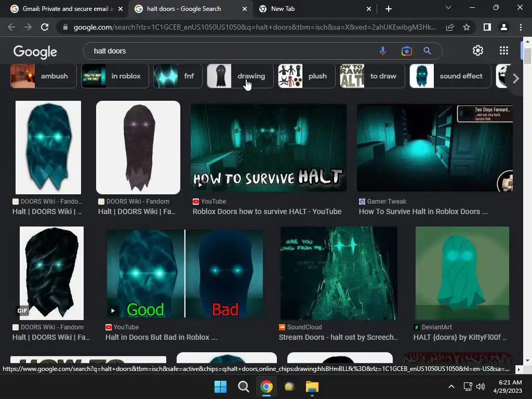Select the halt doors - Google Search tab
The image size is (532, 399).
191,9
